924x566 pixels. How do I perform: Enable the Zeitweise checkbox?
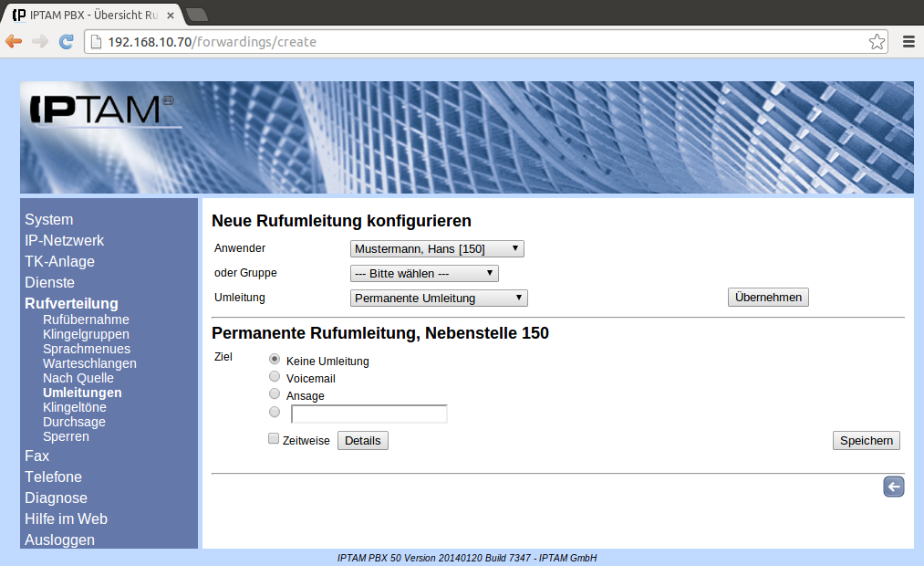(x=274, y=439)
